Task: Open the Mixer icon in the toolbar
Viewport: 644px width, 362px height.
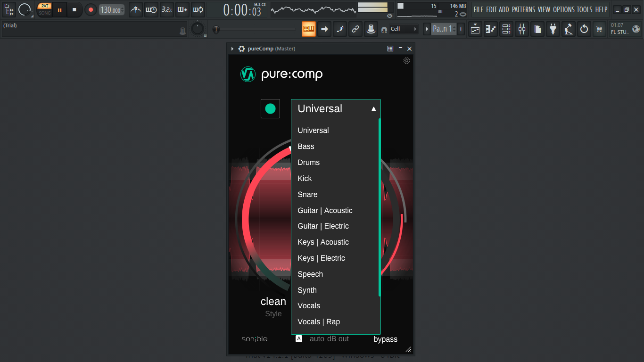Action: (521, 29)
